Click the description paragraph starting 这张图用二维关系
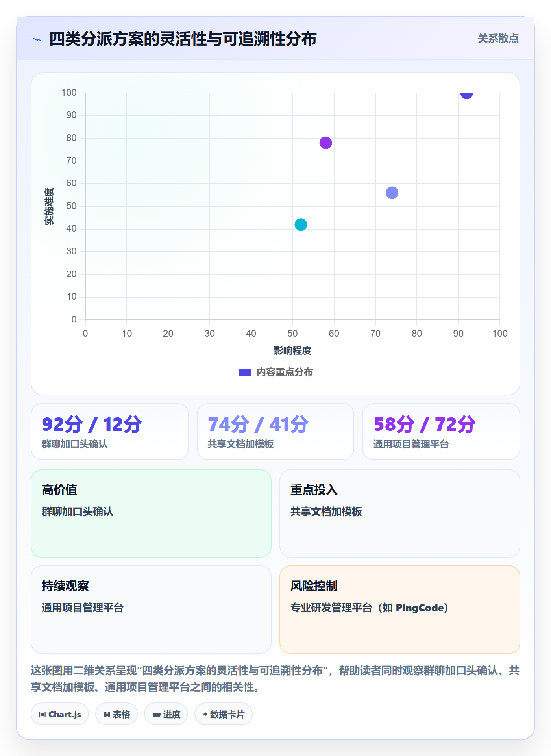 275,679
